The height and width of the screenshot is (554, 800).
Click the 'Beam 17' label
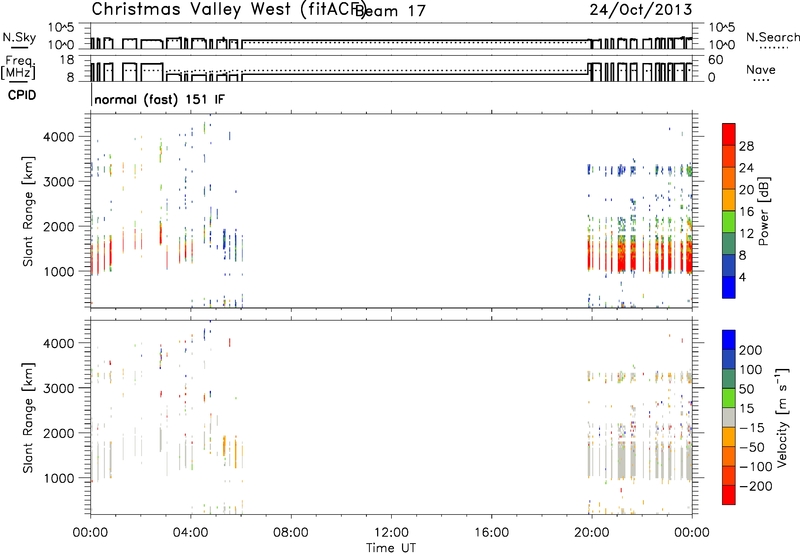pyautogui.click(x=390, y=10)
